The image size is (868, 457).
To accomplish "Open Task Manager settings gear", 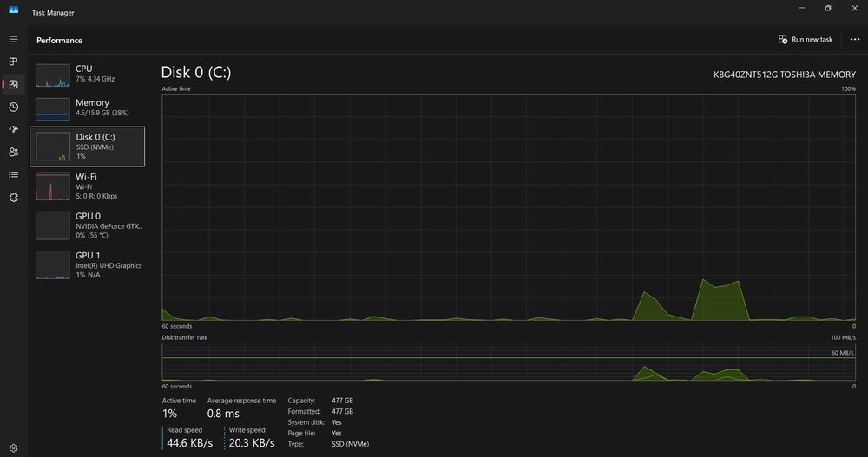I will click(13, 448).
